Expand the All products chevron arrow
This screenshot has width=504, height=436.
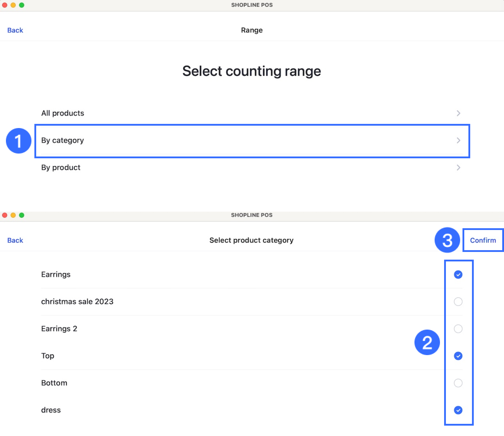tap(458, 113)
